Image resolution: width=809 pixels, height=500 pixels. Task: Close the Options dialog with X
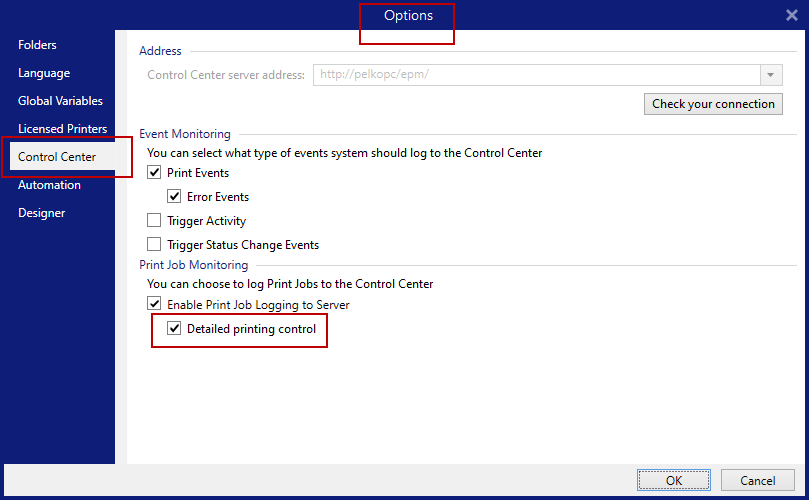(x=791, y=15)
